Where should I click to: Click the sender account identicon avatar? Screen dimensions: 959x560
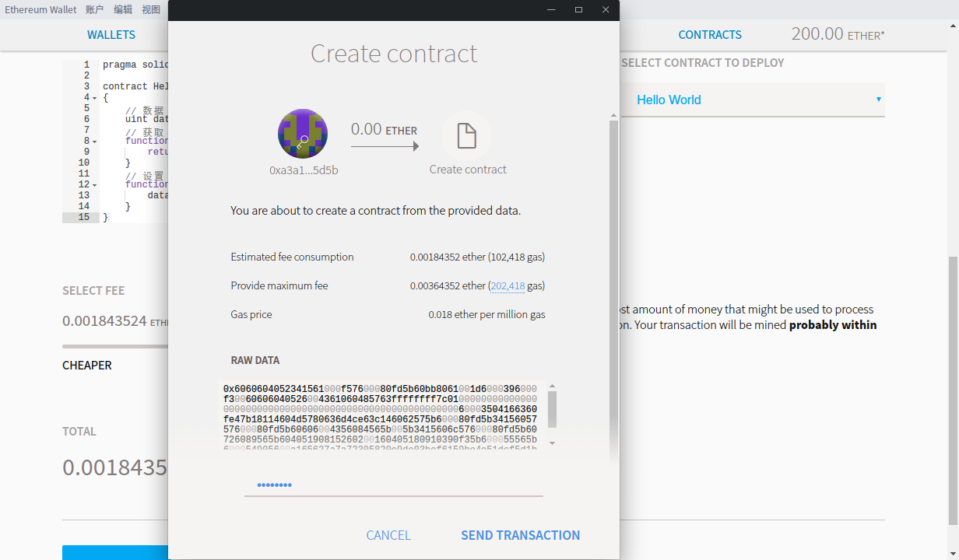303,134
